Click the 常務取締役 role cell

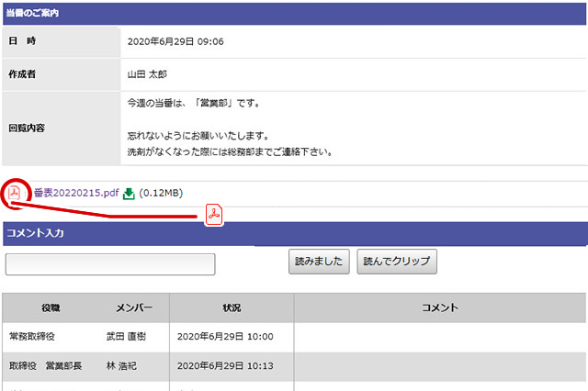click(32, 336)
